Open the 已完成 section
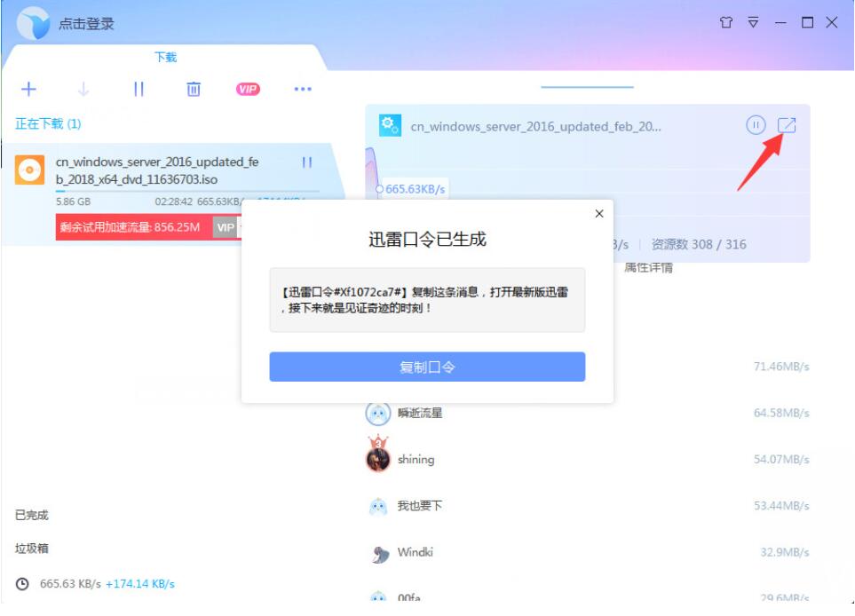 coord(32,515)
